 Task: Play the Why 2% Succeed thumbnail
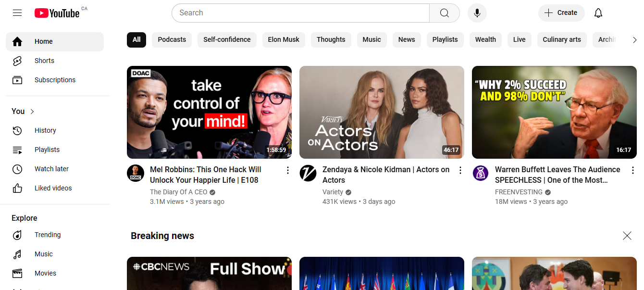pos(554,112)
